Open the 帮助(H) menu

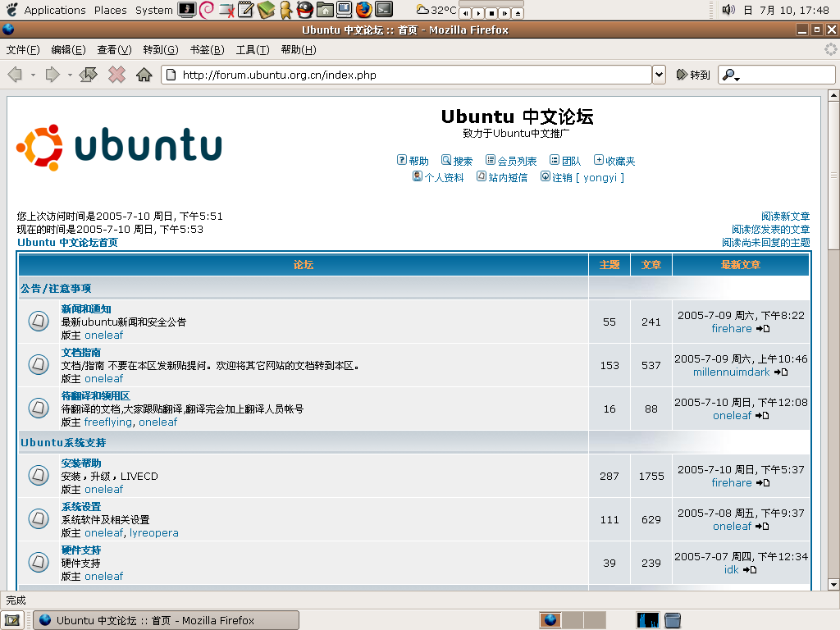tap(299, 50)
